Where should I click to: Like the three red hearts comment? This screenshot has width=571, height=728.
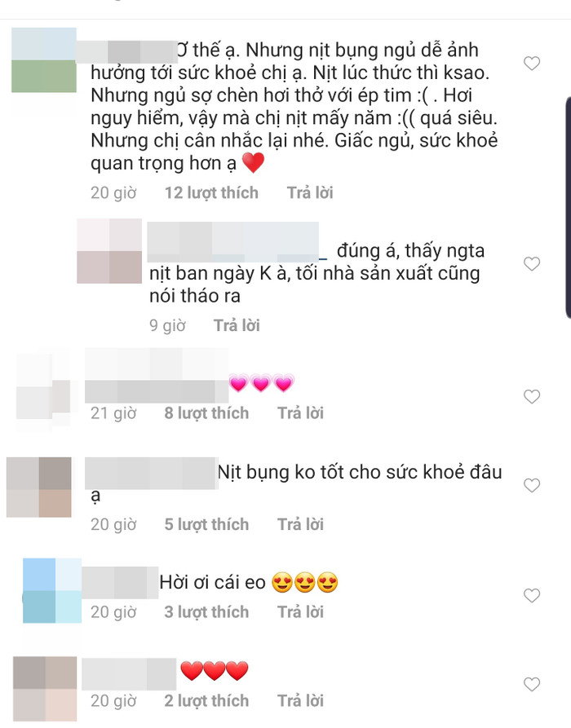tap(532, 684)
